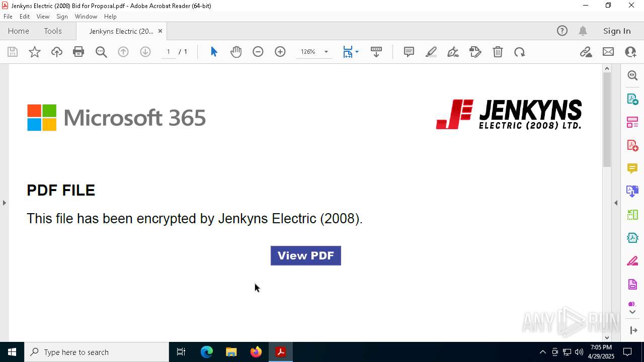Screen dimensions: 644x362
Task: Open Combine Files tool in right pane
Action: click(632, 192)
